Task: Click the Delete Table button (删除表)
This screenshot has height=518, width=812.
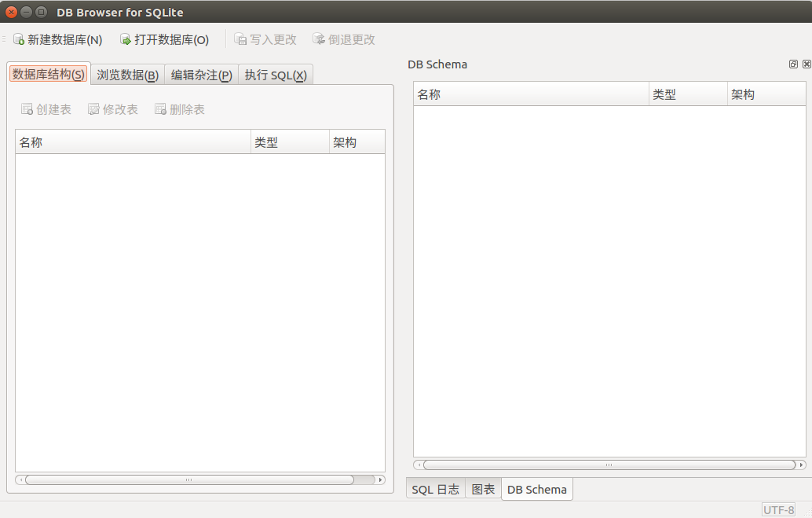Action: tap(180, 109)
